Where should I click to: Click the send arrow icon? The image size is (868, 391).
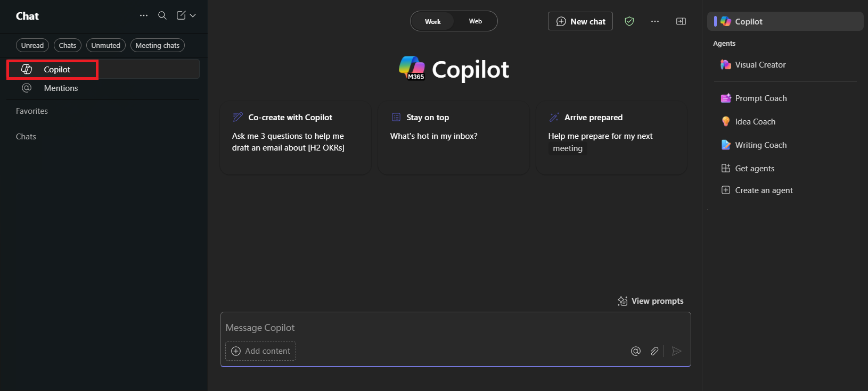click(x=677, y=351)
